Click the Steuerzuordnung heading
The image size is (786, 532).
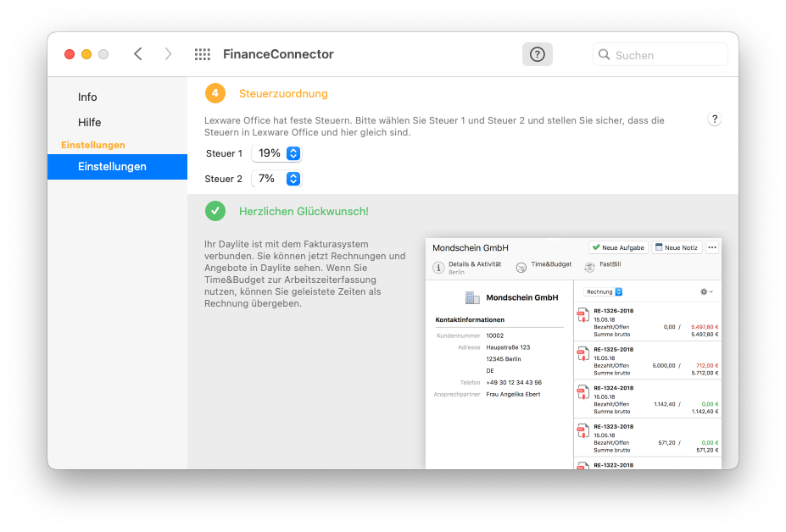pyautogui.click(x=283, y=94)
